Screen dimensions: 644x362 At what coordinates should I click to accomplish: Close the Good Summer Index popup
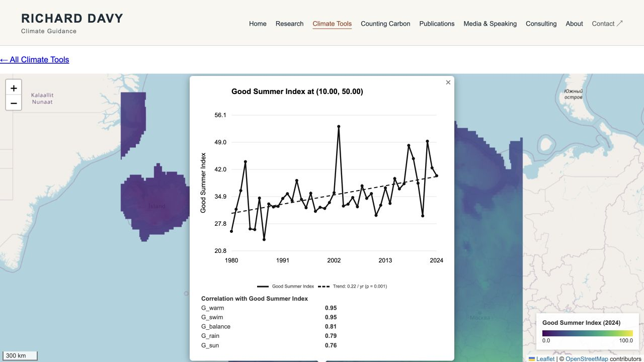pos(448,82)
